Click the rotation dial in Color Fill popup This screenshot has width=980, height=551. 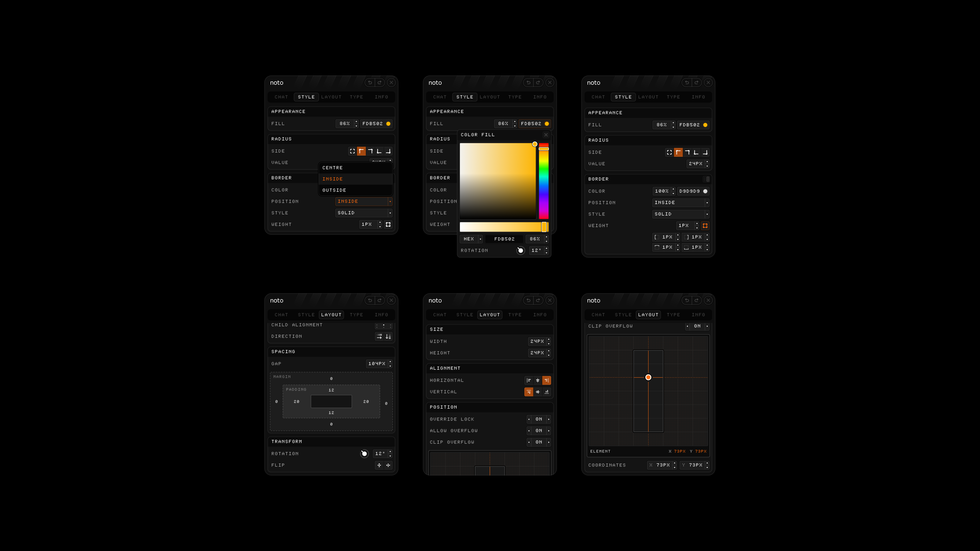521,251
